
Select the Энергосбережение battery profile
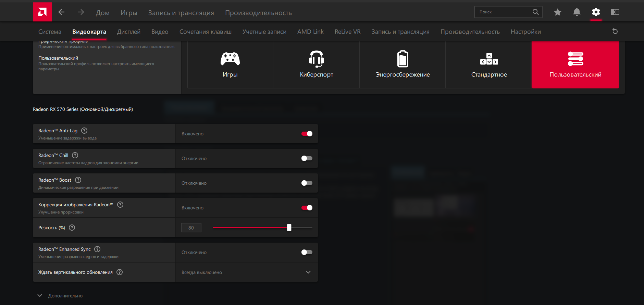403,64
